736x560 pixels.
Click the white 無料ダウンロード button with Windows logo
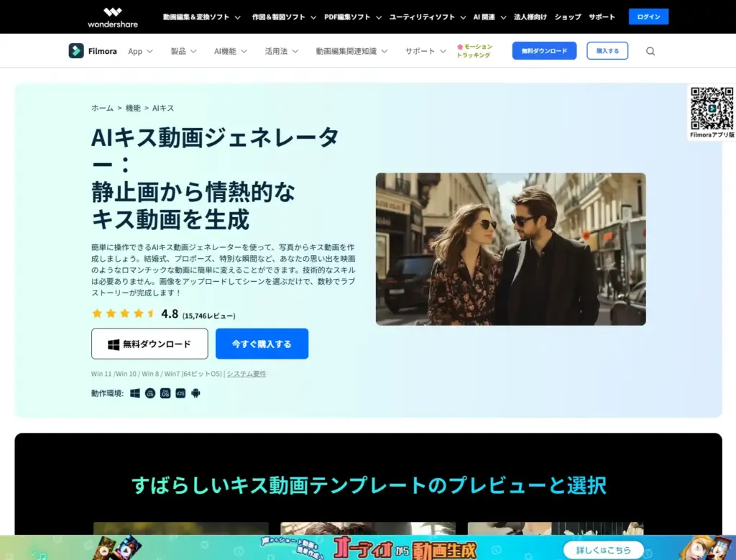tap(149, 344)
